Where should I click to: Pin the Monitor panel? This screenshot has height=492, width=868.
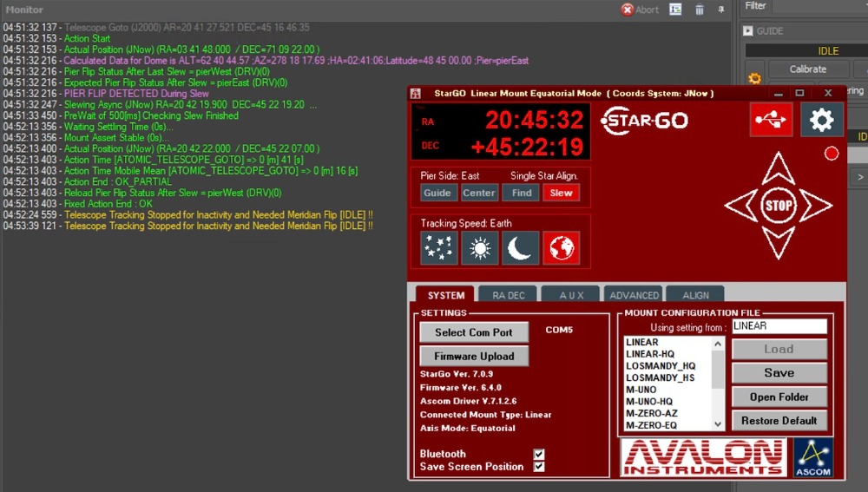(720, 10)
